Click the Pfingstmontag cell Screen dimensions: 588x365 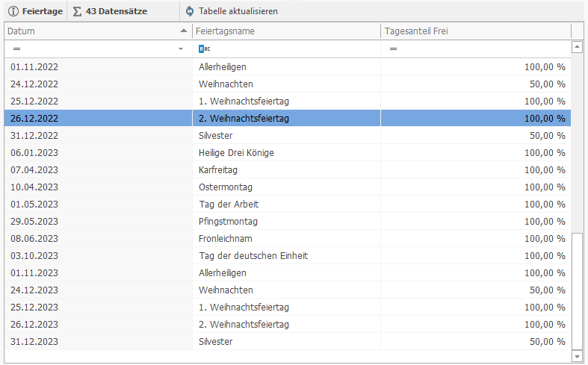[286, 222]
